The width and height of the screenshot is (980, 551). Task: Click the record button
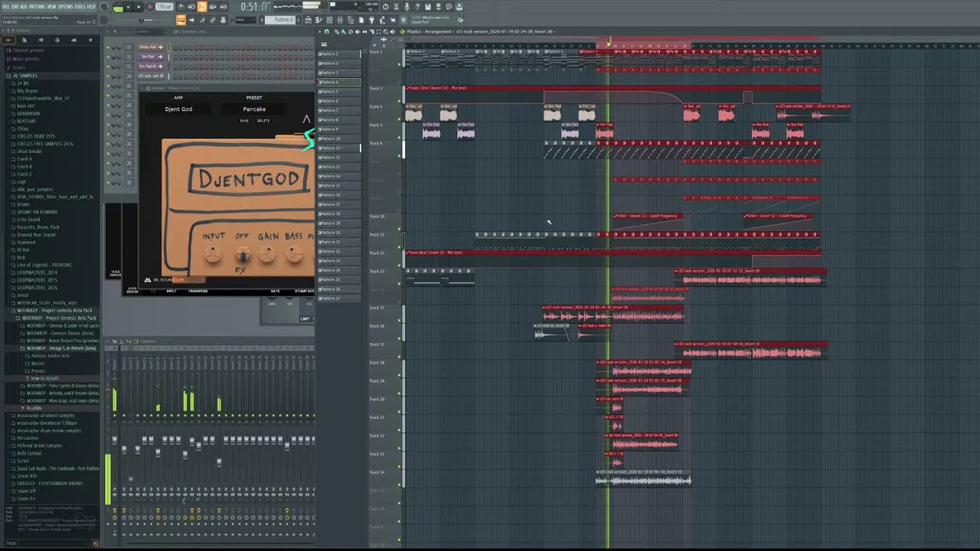point(150,7)
